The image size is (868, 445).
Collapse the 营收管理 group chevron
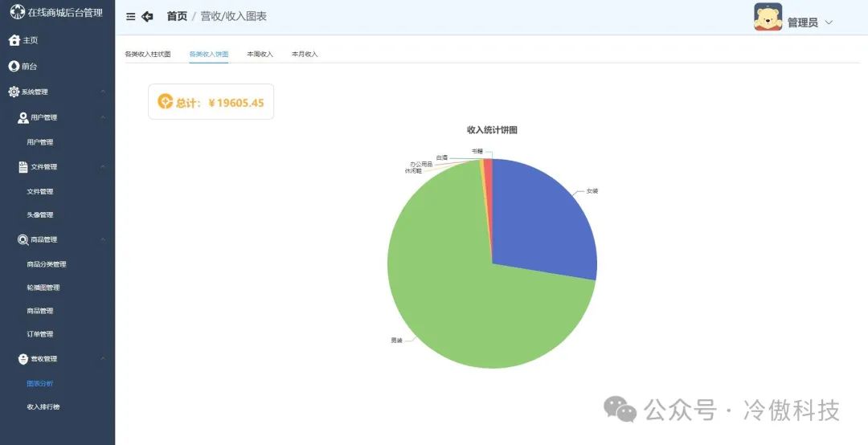[x=103, y=359]
